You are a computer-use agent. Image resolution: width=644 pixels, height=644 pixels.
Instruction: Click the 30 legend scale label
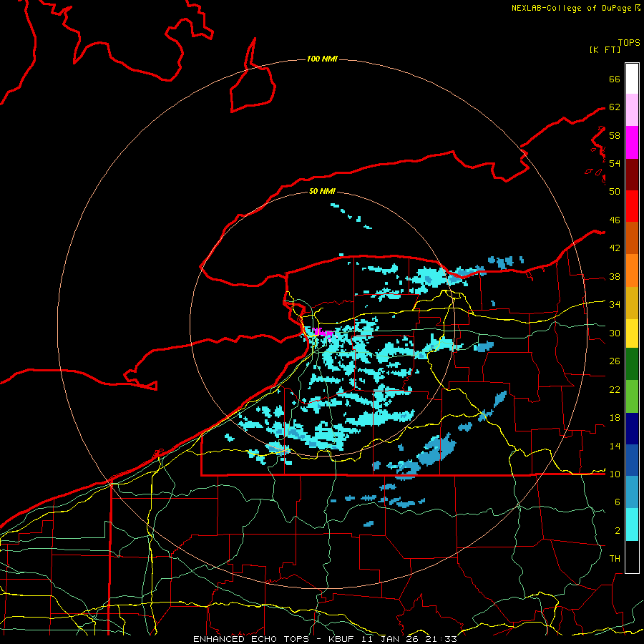[615, 333]
